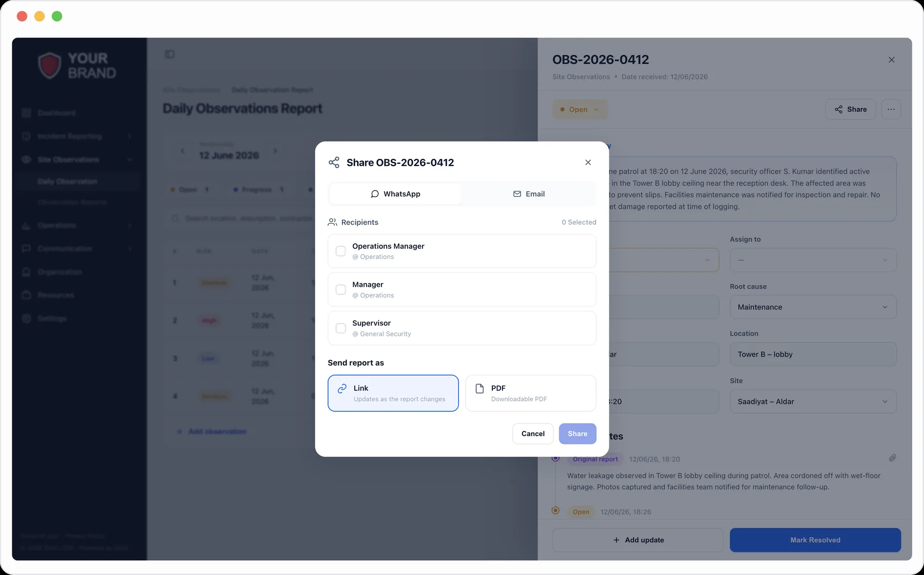Screen dimensions: 924x575
Task: Close the OBS-2026-0412 detail panel
Action: click(892, 60)
